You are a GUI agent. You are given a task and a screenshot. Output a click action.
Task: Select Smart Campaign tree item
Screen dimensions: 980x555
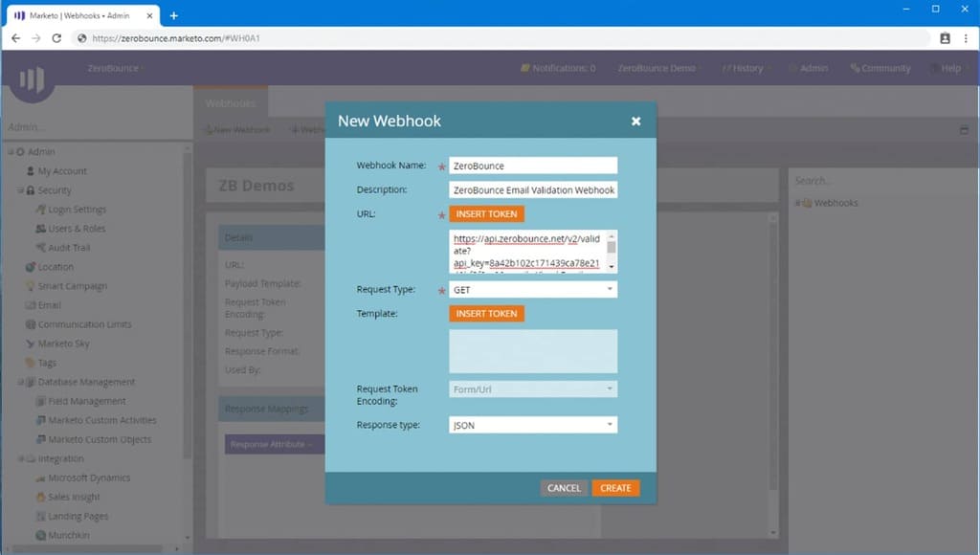pyautogui.click(x=73, y=286)
